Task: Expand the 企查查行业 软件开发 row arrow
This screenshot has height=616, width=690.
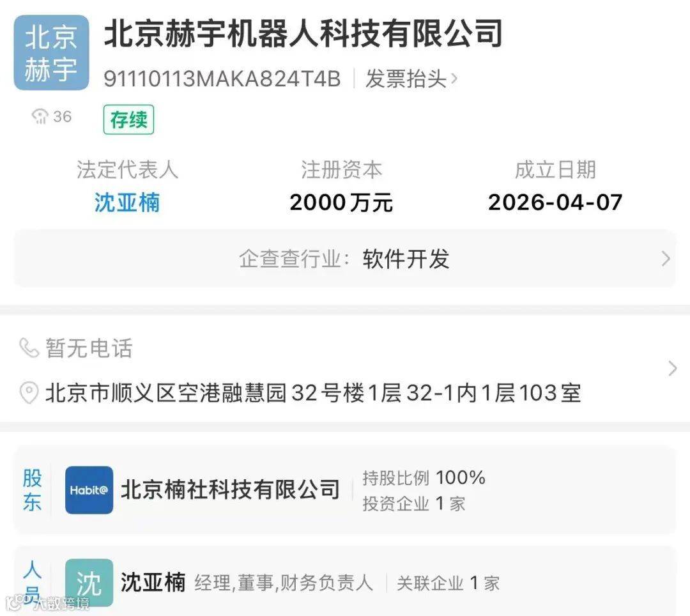Action: [x=666, y=259]
